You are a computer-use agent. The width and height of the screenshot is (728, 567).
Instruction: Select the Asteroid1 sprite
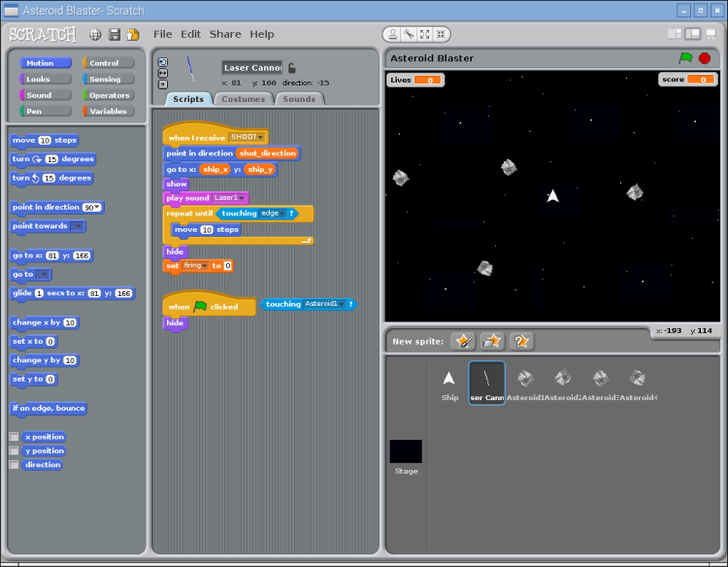(x=525, y=384)
